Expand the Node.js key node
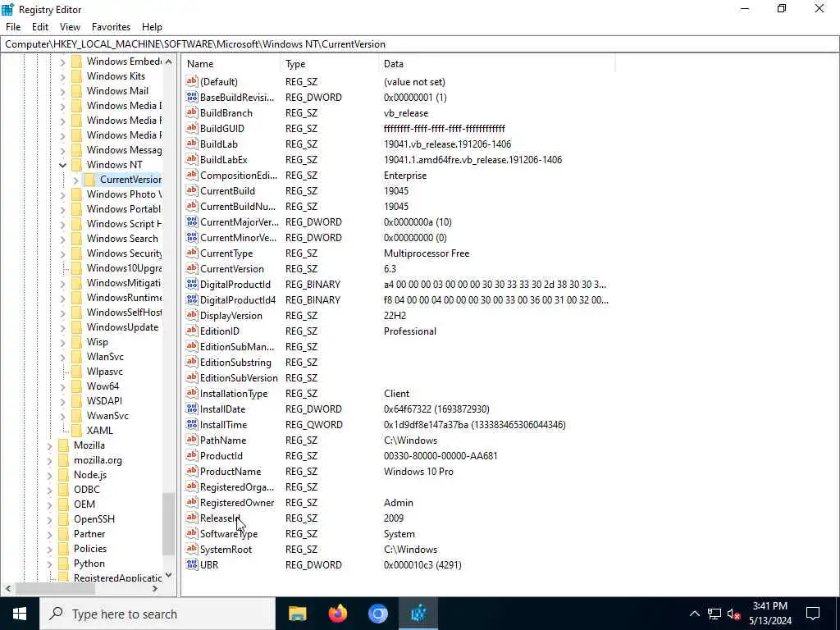Viewport: 840px width, 630px height. click(50, 475)
